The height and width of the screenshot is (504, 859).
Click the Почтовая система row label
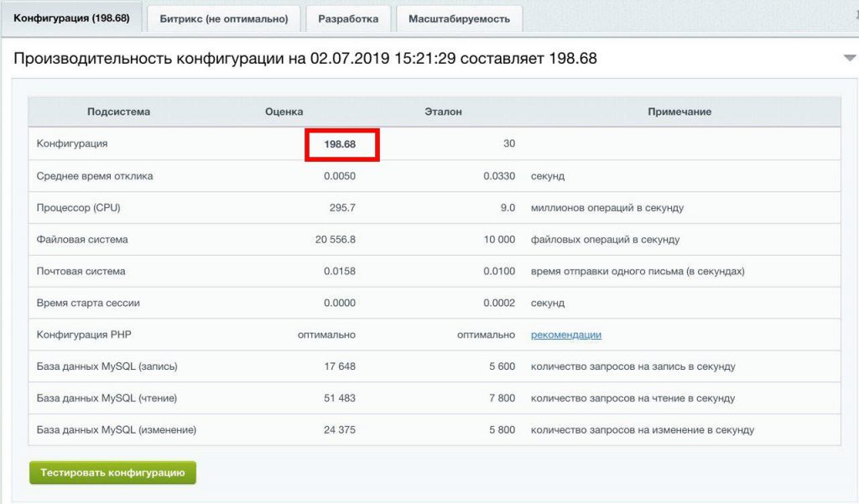click(81, 271)
